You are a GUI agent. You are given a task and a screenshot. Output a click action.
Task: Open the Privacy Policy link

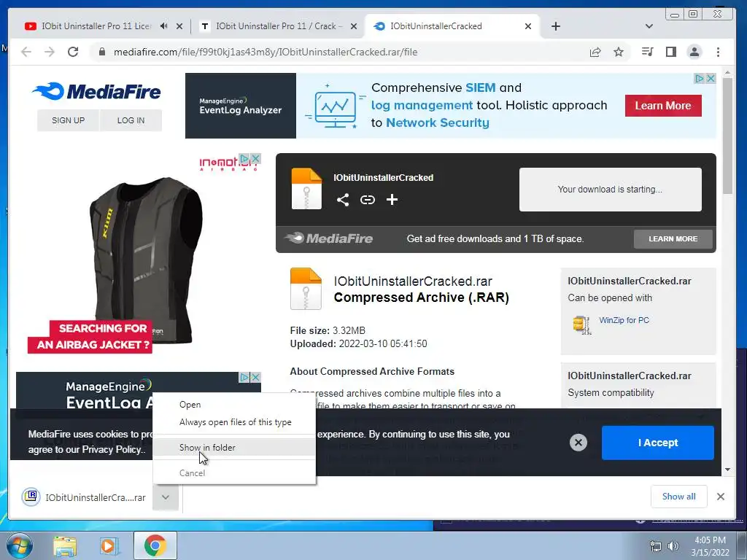112,449
